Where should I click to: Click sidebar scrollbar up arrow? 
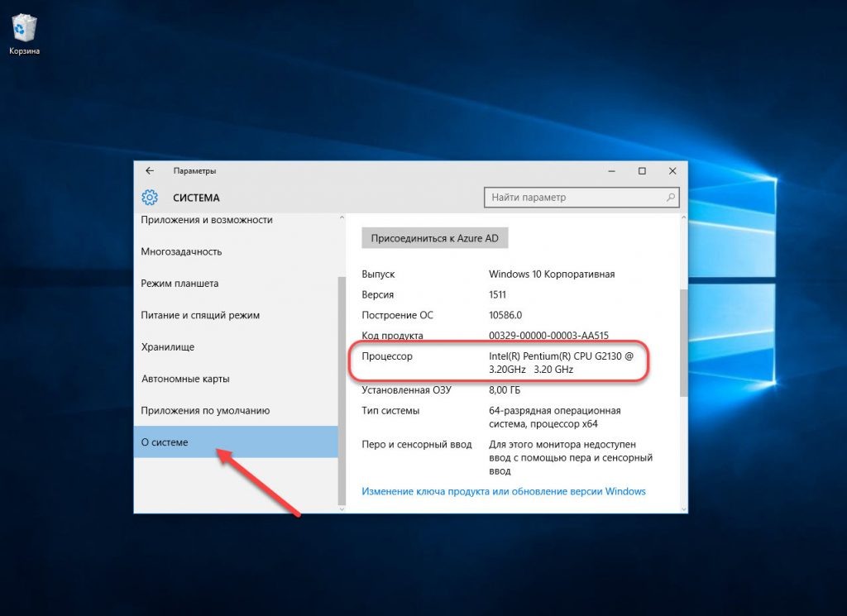pos(342,218)
